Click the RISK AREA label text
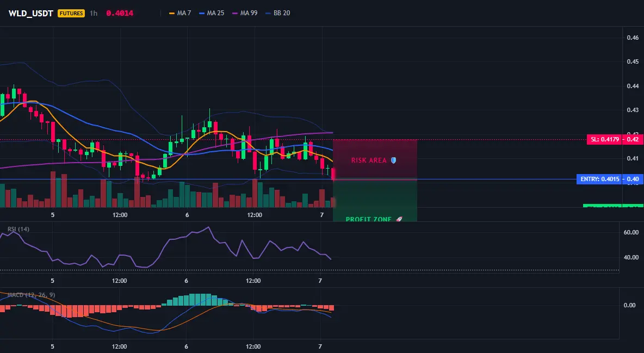Screen dimensions: 644x353 pyautogui.click(x=369, y=160)
